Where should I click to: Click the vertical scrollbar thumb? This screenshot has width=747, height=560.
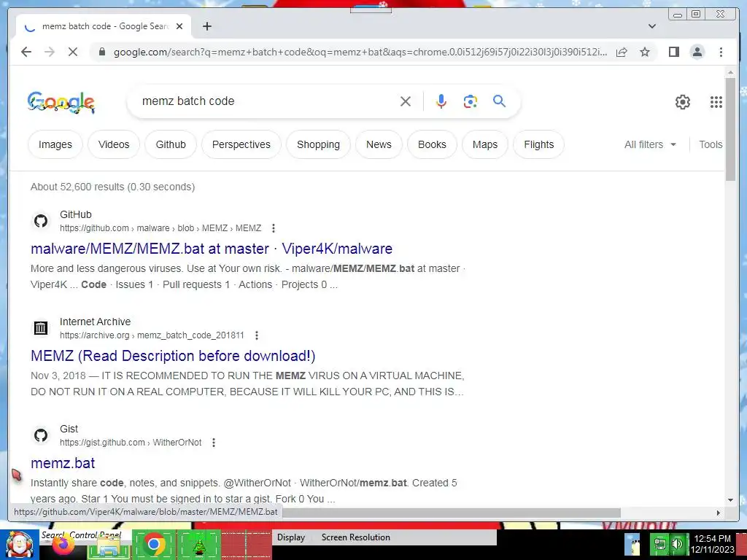tap(730, 128)
